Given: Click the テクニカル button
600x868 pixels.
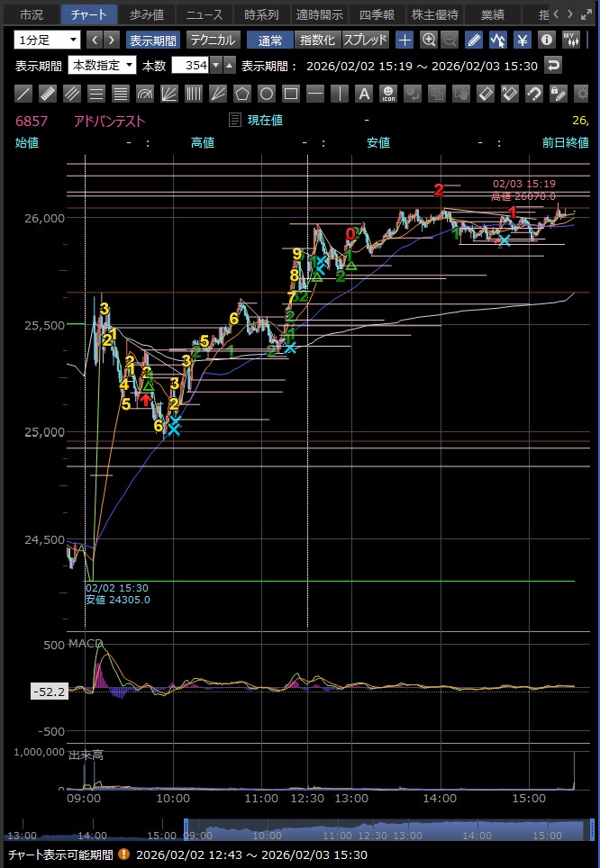Looking at the screenshot, I should pos(212,40).
